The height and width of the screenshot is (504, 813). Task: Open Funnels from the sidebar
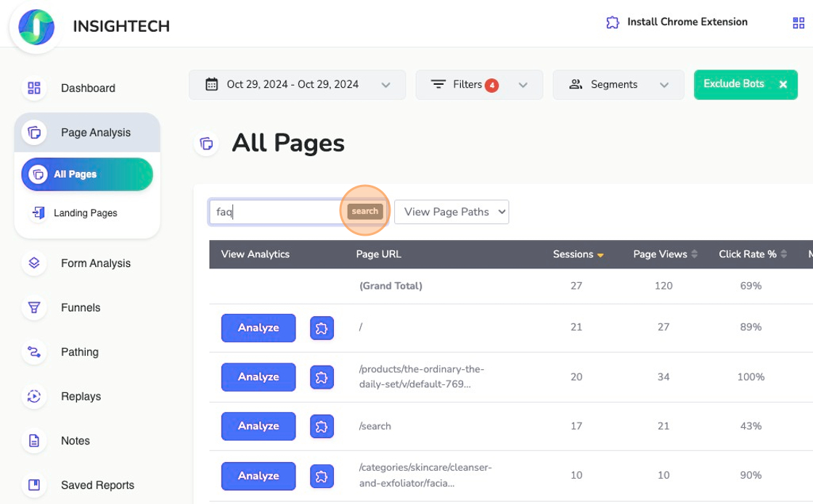80,307
